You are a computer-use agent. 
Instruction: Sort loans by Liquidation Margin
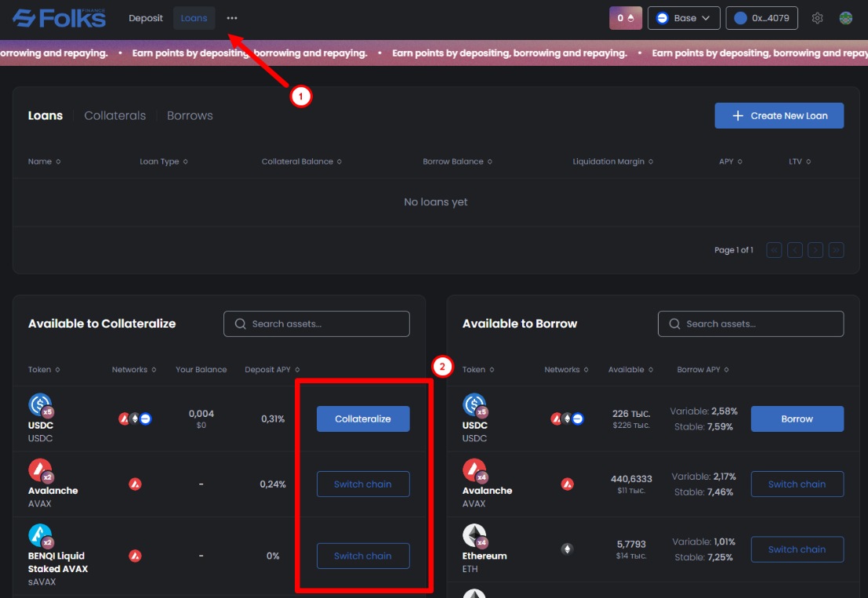pos(612,161)
